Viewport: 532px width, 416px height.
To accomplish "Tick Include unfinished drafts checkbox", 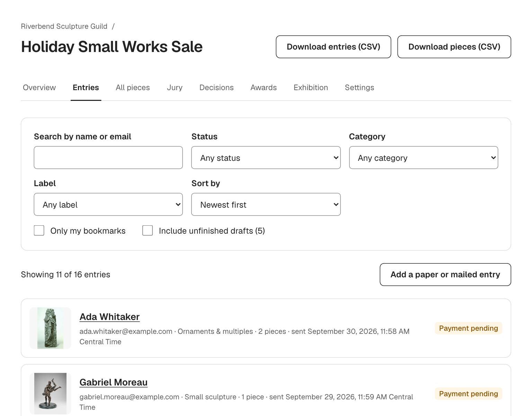I will (148, 231).
